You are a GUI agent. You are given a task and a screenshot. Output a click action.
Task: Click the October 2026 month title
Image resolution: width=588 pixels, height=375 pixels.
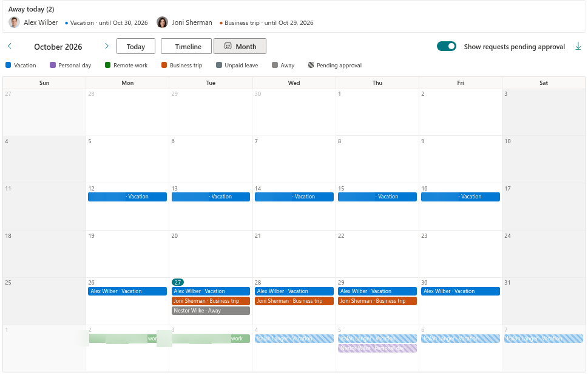58,47
